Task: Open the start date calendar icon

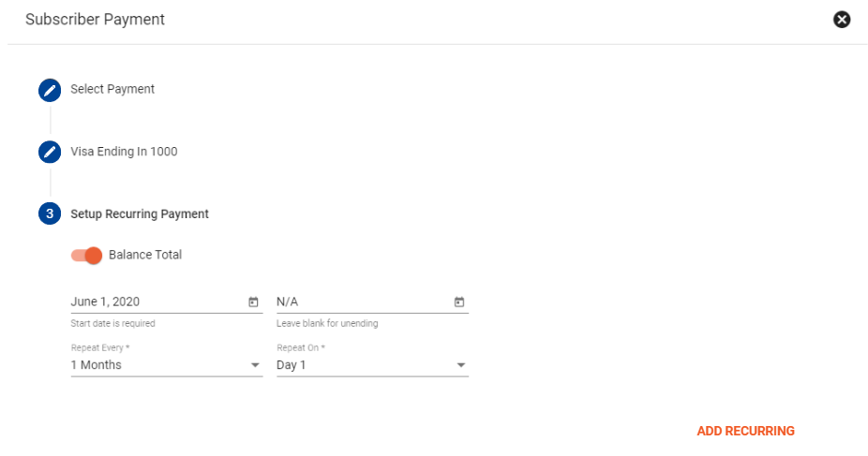Action: click(x=253, y=302)
